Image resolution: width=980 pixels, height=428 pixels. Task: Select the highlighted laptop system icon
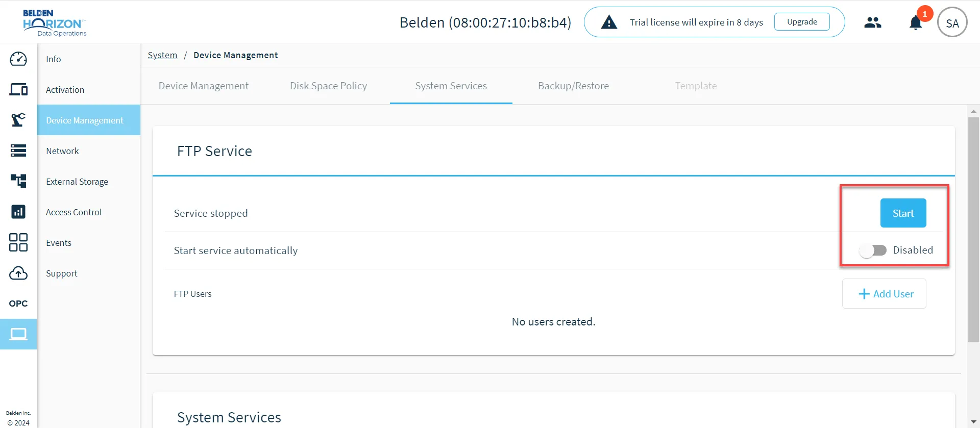tap(18, 334)
